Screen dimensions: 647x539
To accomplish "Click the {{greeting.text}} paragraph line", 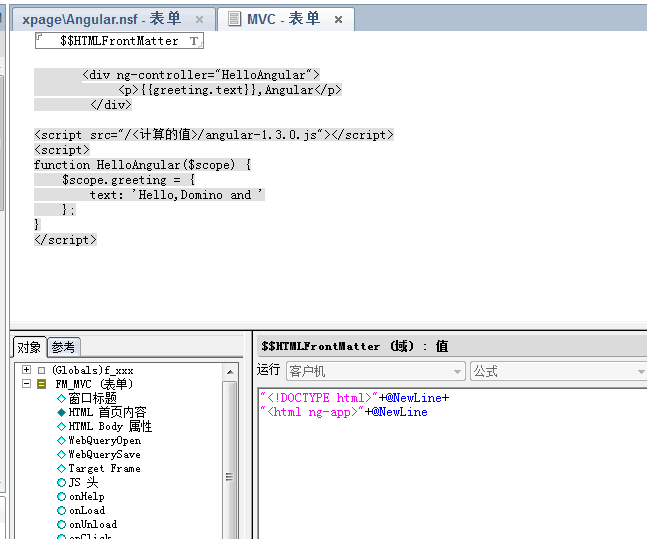I will click(x=230, y=90).
